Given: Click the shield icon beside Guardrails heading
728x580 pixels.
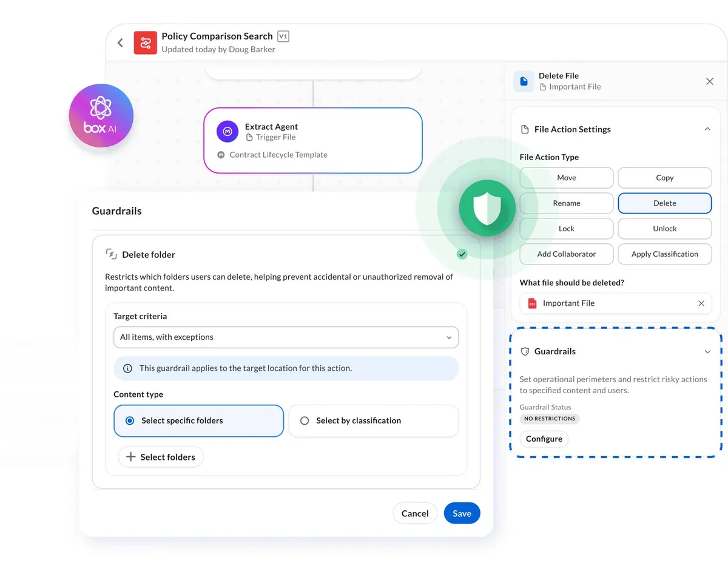Looking at the screenshot, I should click(x=525, y=351).
